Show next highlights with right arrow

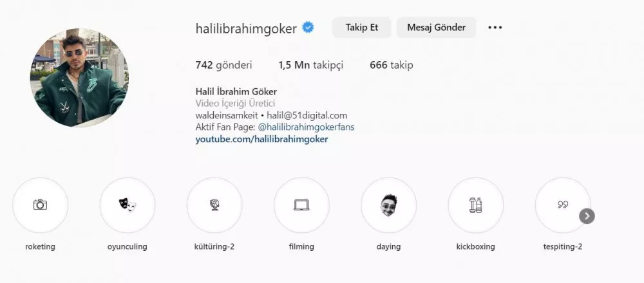(x=587, y=215)
